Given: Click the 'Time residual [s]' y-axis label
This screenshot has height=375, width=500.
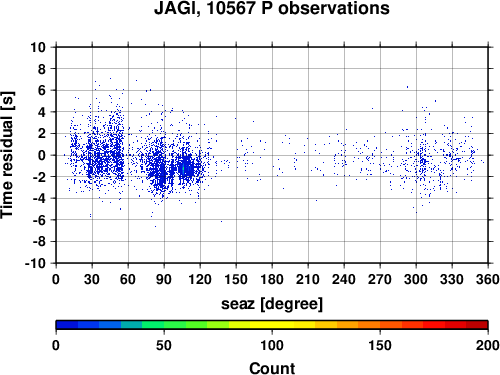Looking at the screenshot, I should coord(7,155).
